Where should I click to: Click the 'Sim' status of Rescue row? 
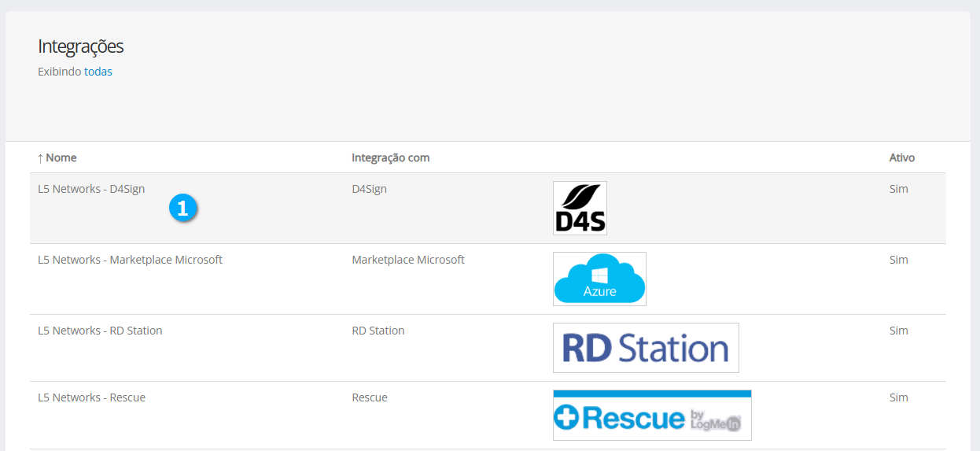(x=898, y=397)
